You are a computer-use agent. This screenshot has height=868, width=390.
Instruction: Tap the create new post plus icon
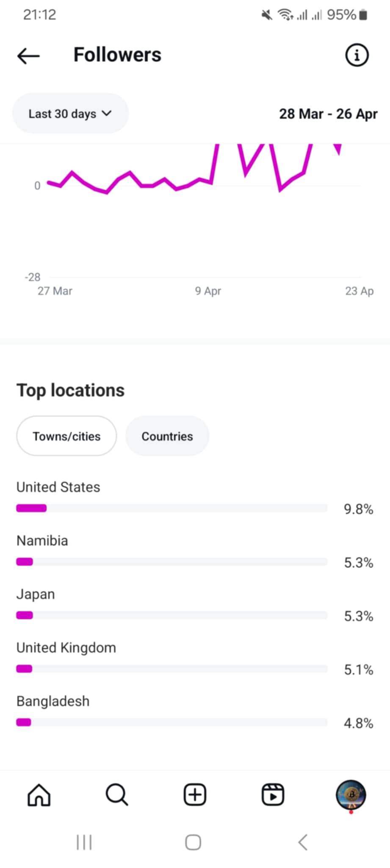point(195,795)
